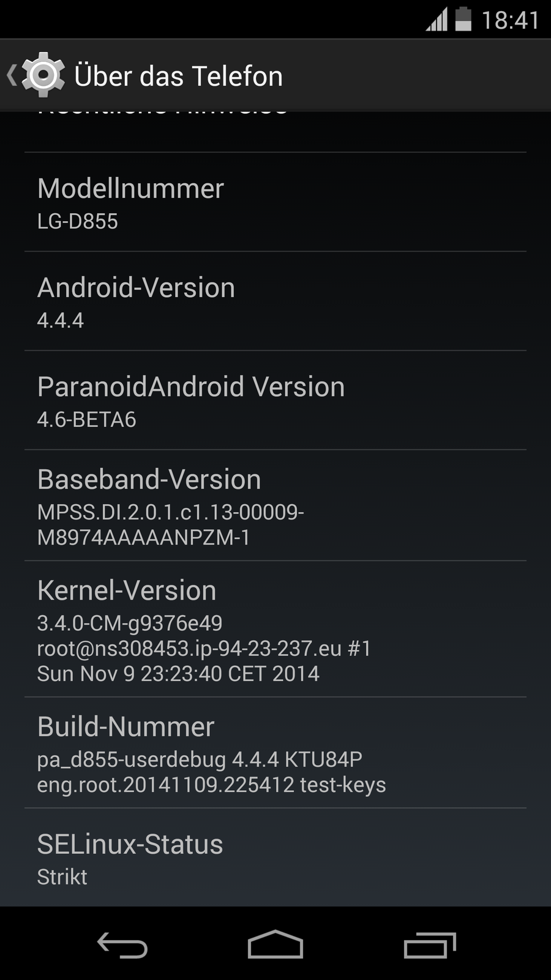Tap the Android-Version entry
Image resolution: width=551 pixels, height=980 pixels.
pyautogui.click(x=275, y=301)
